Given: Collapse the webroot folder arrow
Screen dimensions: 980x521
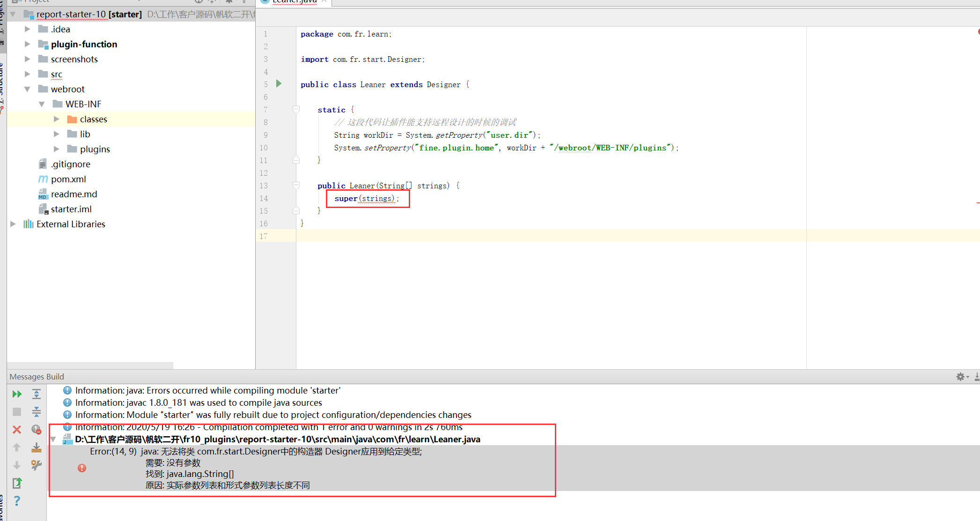Looking at the screenshot, I should point(28,89).
